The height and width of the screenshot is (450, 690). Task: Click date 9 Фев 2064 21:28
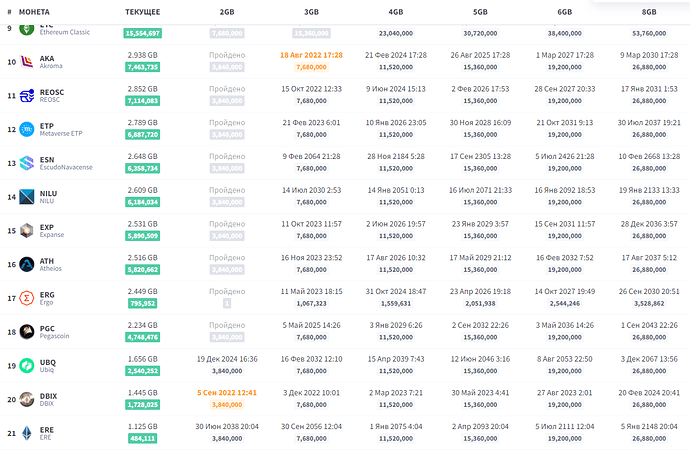[x=311, y=156]
